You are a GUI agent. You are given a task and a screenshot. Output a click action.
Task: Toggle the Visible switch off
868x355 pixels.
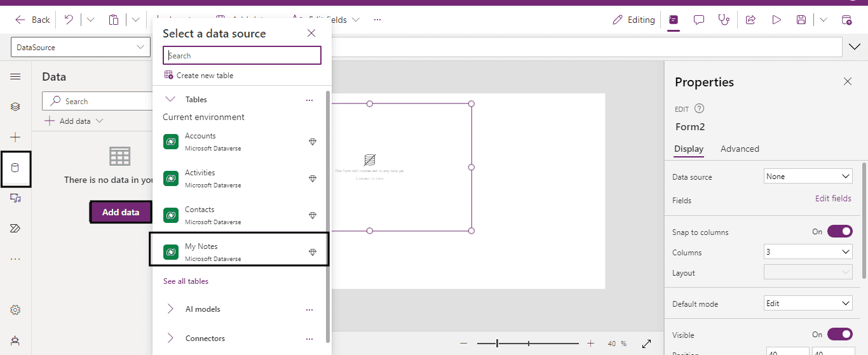tap(839, 334)
